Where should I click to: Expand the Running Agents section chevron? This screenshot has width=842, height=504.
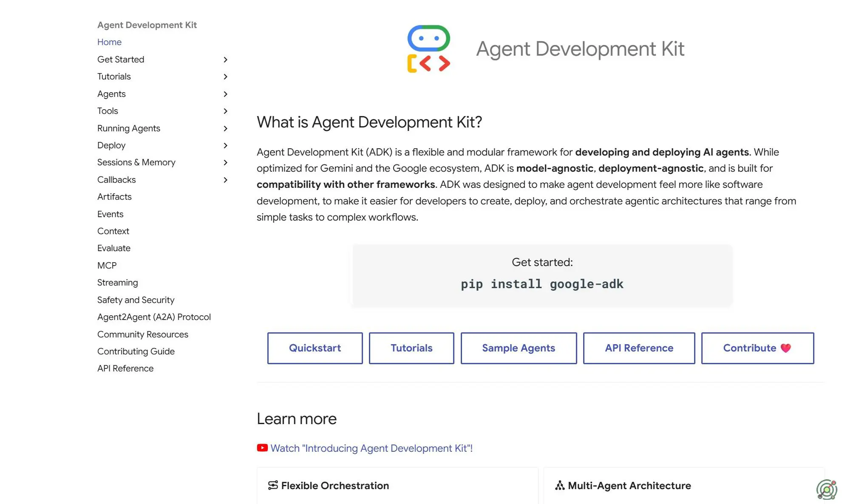click(225, 128)
